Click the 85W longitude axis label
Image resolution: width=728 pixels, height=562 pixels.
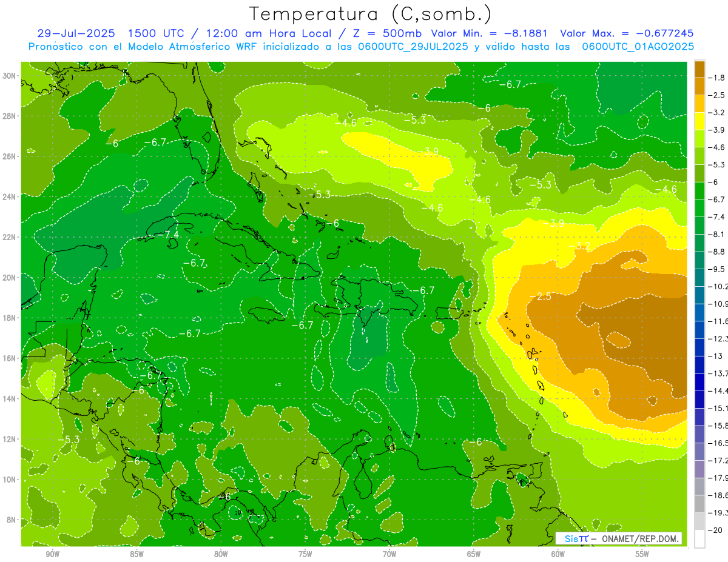pos(136,555)
